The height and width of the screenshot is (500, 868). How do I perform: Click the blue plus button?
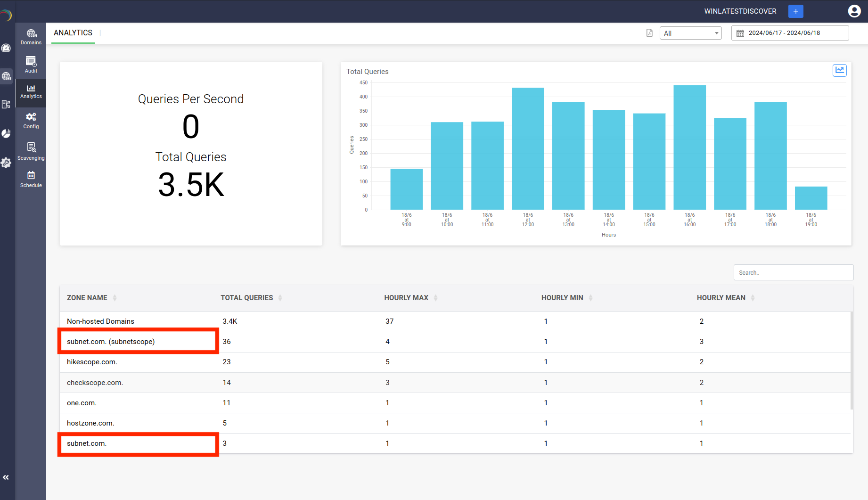tap(795, 11)
